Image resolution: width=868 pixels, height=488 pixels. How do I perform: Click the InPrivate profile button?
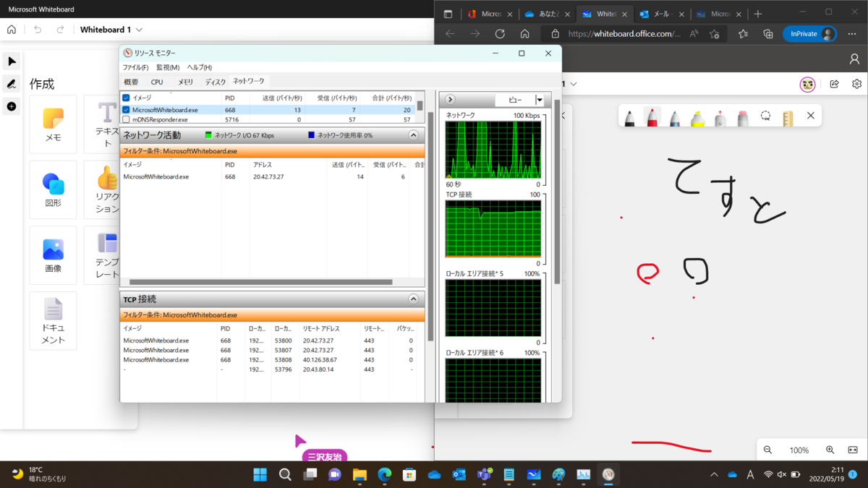pyautogui.click(x=810, y=34)
